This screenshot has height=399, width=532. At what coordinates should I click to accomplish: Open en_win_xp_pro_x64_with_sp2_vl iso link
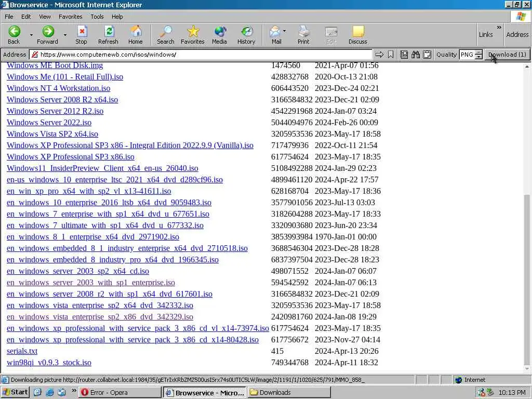pyautogui.click(x=89, y=191)
